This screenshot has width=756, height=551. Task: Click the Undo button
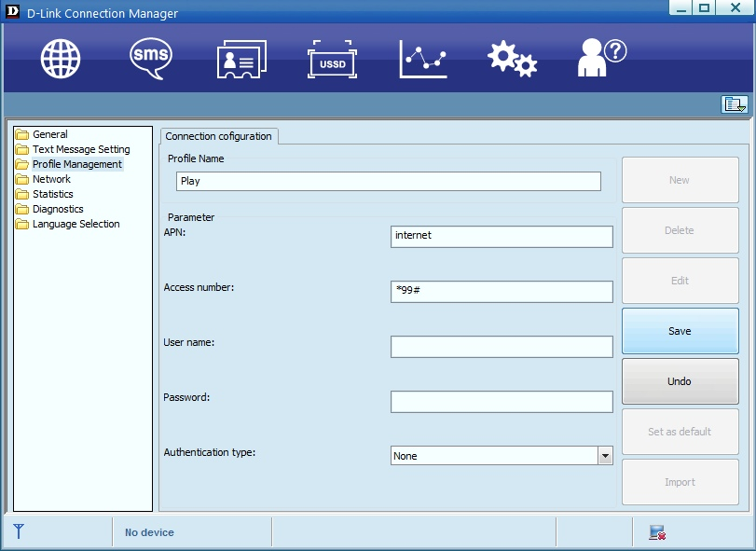[x=680, y=381]
